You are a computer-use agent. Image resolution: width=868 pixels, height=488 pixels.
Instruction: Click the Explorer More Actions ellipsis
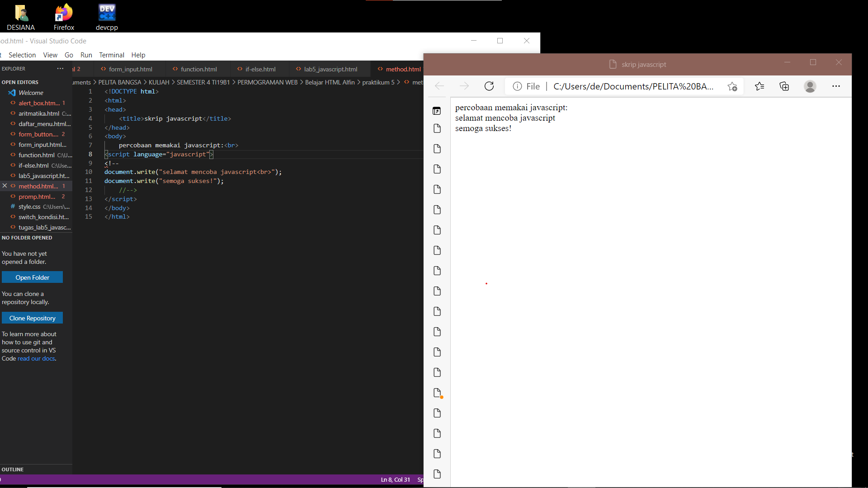[60, 69]
